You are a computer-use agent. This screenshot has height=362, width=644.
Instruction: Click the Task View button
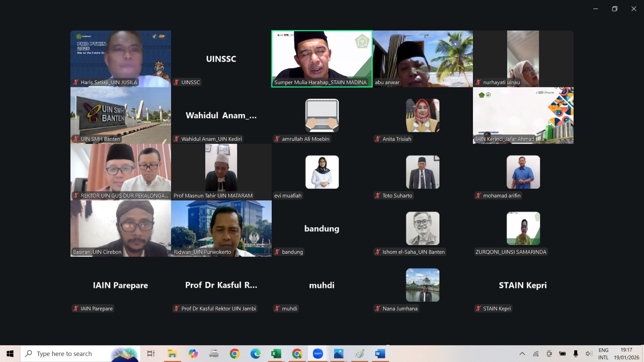(x=151, y=354)
